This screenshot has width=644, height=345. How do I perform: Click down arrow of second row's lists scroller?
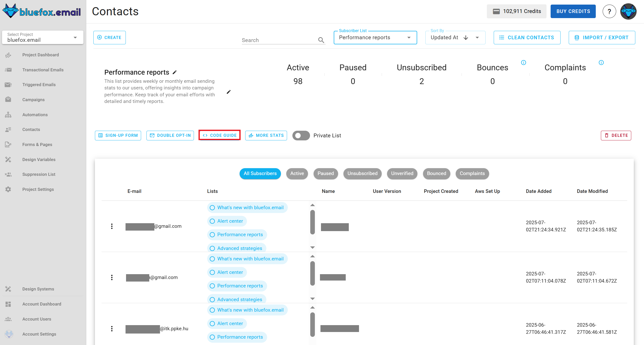313,299
